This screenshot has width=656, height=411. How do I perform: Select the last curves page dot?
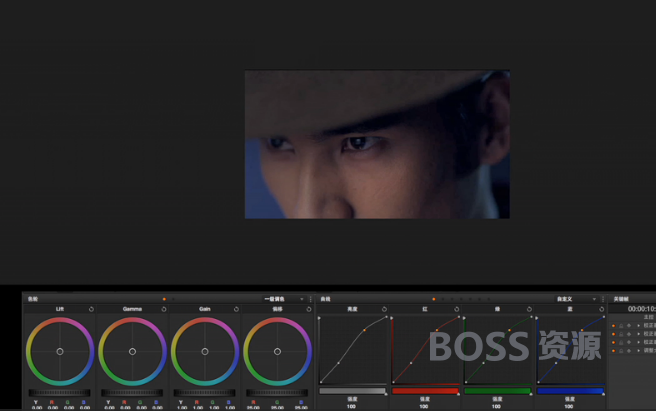(x=489, y=299)
